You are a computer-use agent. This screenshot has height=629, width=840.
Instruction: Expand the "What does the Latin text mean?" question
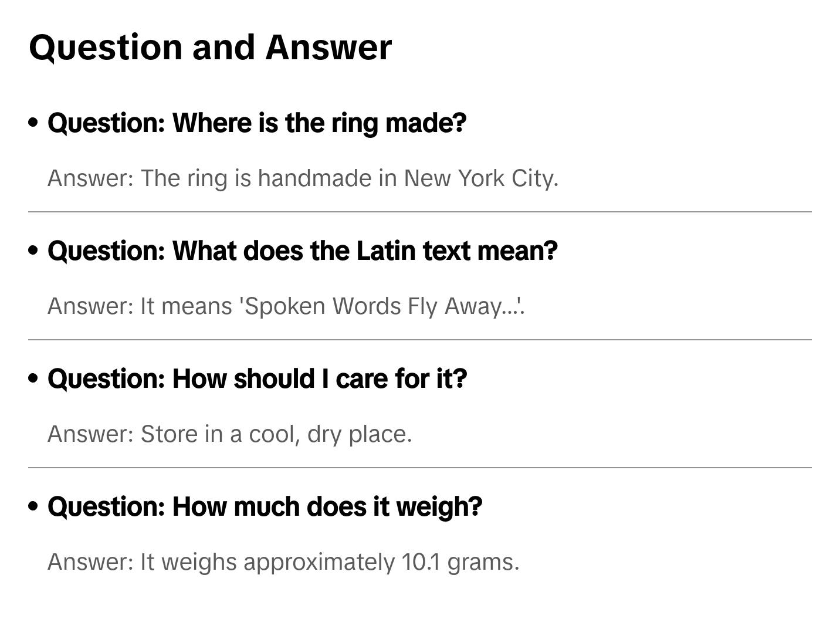pos(302,251)
